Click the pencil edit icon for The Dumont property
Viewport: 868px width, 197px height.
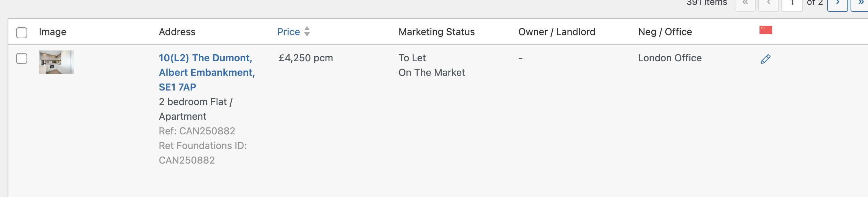[765, 59]
